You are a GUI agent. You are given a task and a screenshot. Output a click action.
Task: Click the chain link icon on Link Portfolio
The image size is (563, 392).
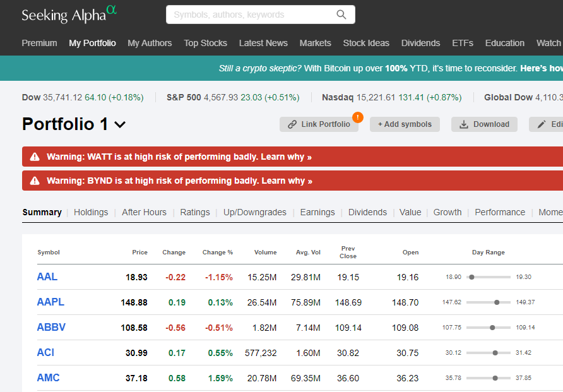tap(292, 124)
